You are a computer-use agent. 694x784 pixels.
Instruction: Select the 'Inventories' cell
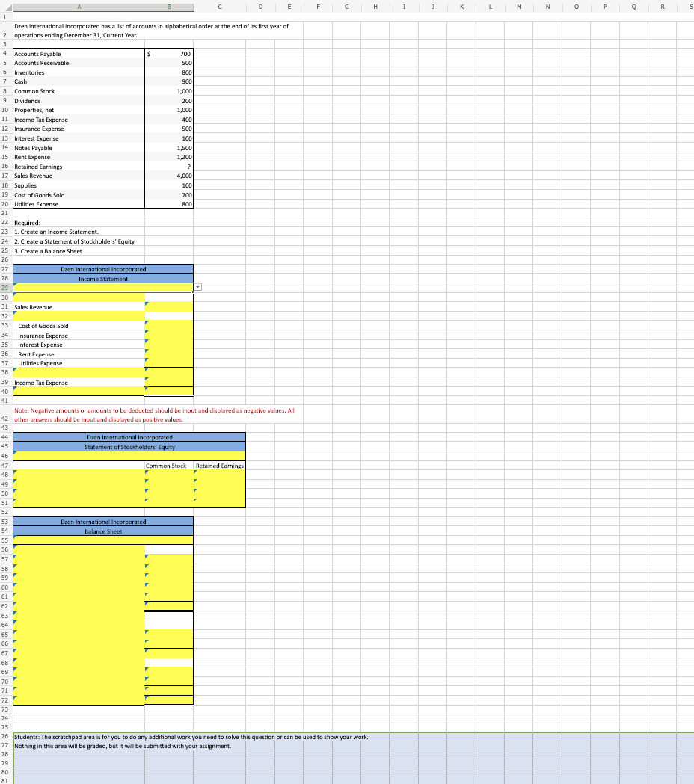[x=79, y=72]
